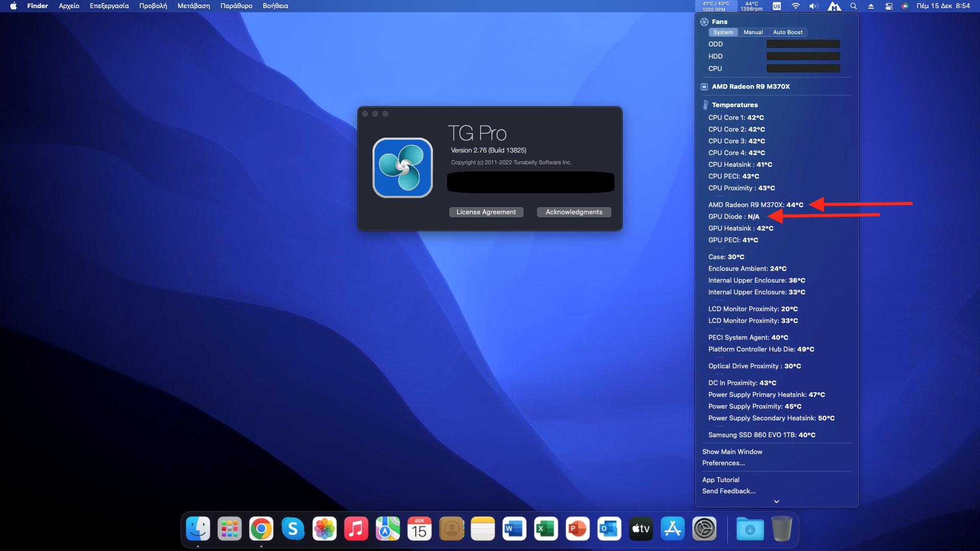This screenshot has height=551, width=980.
Task: Open Control Center in menu bar
Action: [x=889, y=6]
